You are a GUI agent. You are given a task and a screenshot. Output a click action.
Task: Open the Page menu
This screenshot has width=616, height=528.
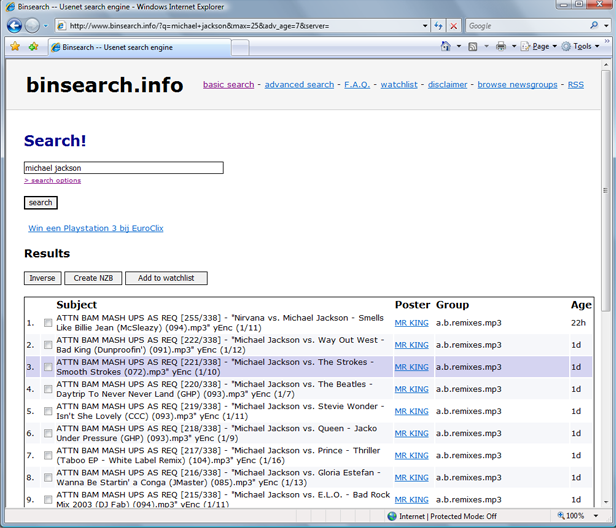click(x=539, y=47)
